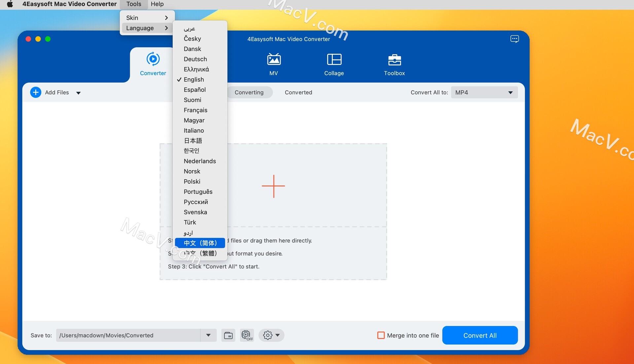The image size is (634, 364).
Task: Click Convert All button
Action: click(480, 335)
